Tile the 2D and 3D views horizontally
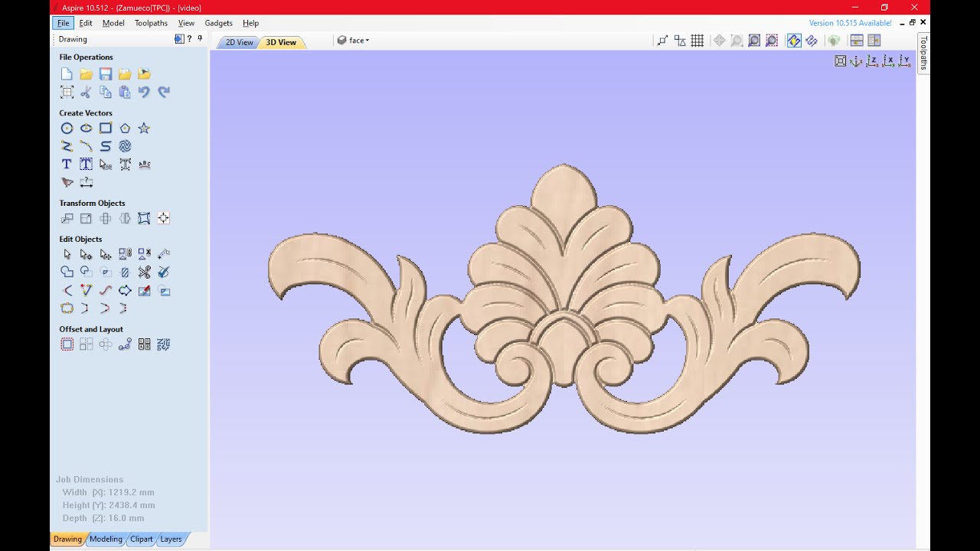This screenshot has height=551, width=980. coord(857,41)
